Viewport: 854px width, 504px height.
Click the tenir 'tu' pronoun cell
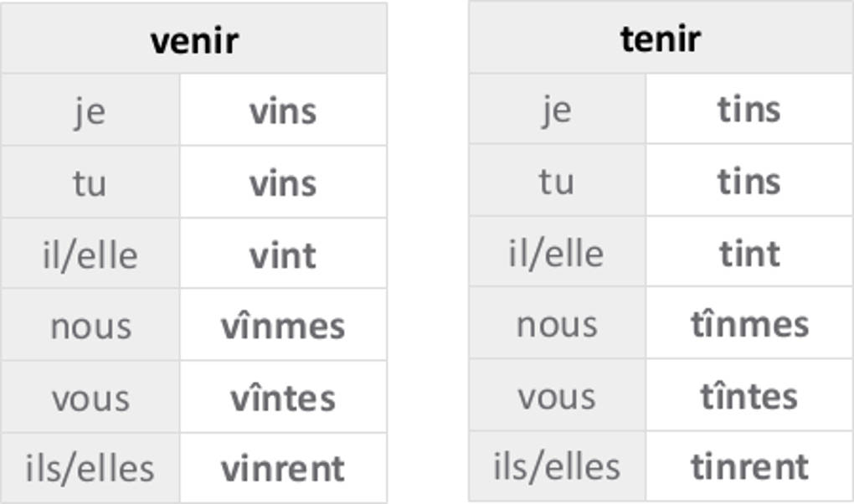[x=557, y=181]
